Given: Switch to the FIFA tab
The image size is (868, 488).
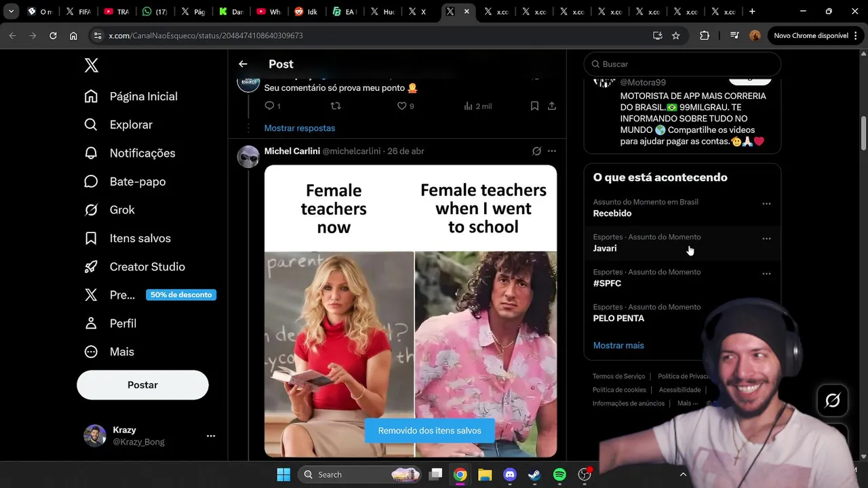Looking at the screenshot, I should 78,12.
